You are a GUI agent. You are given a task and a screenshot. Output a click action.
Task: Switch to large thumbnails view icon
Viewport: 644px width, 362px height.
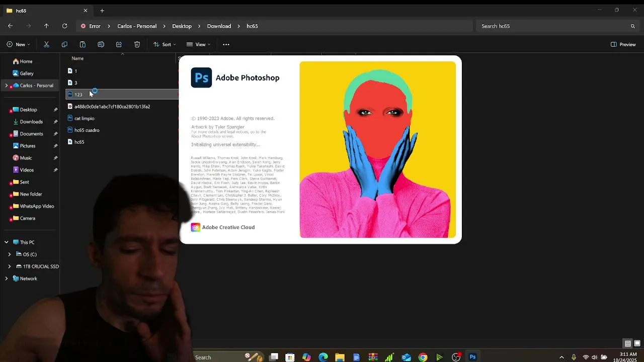click(637, 344)
